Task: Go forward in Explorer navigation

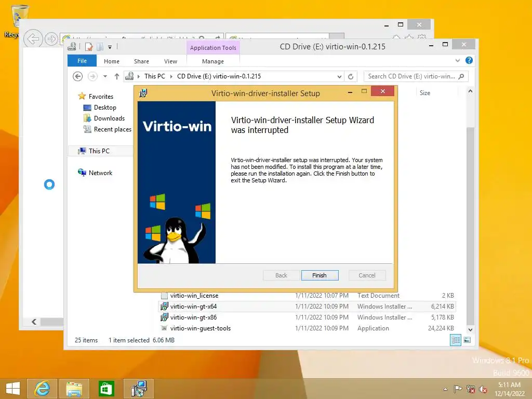Action: [92, 77]
